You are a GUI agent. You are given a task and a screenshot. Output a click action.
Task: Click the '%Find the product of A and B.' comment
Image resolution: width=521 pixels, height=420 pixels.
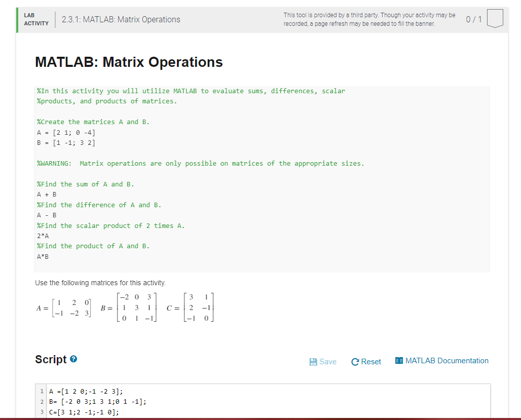(x=93, y=246)
